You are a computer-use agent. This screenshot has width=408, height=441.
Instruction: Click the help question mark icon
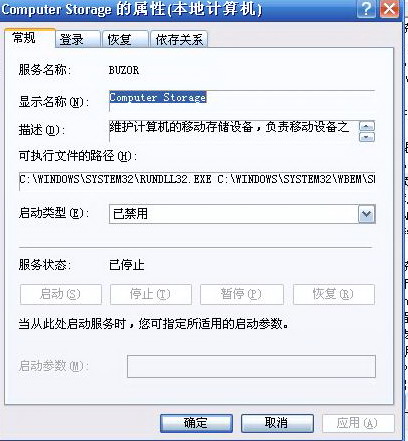pyautogui.click(x=366, y=8)
